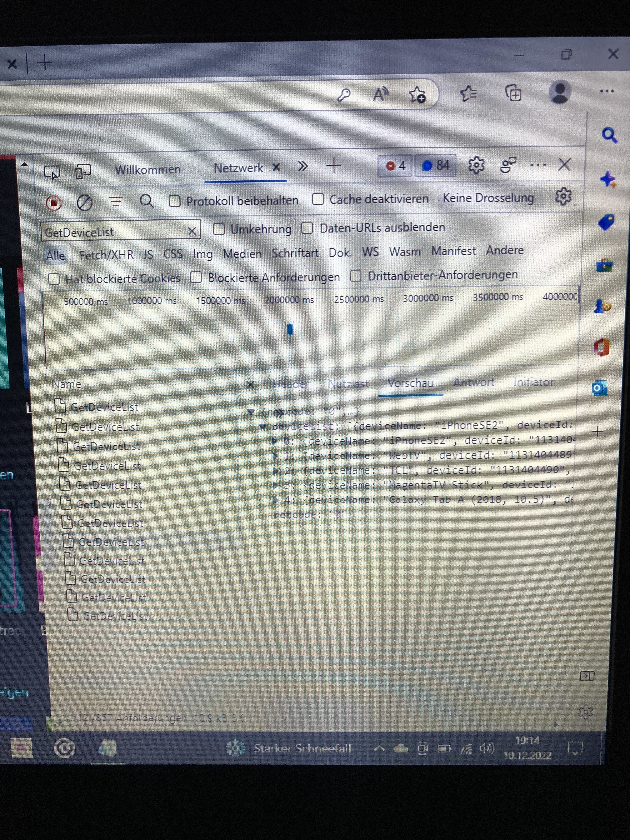Clear the GetDeviceList filter text

[x=192, y=231]
